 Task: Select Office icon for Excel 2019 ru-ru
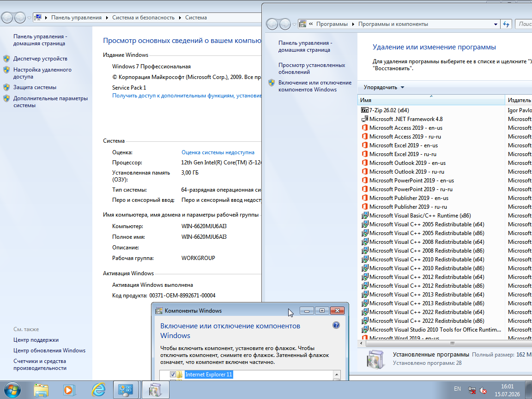tap(364, 154)
